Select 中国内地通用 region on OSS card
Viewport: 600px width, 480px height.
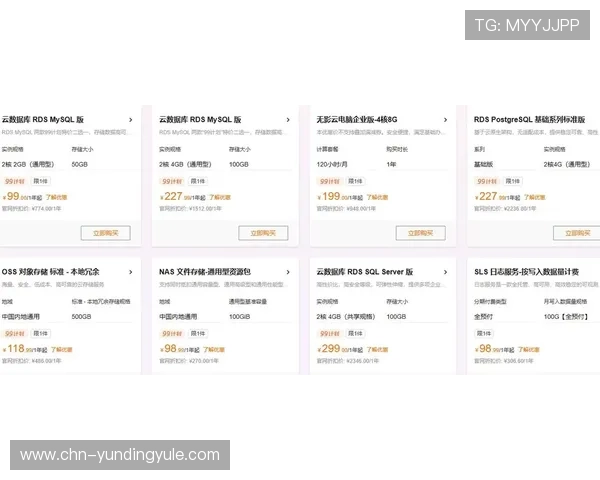(21, 317)
